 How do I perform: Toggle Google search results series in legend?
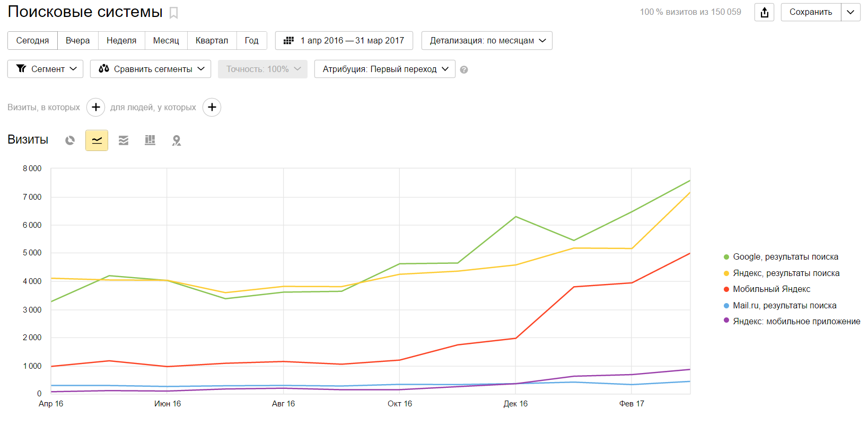(x=785, y=257)
